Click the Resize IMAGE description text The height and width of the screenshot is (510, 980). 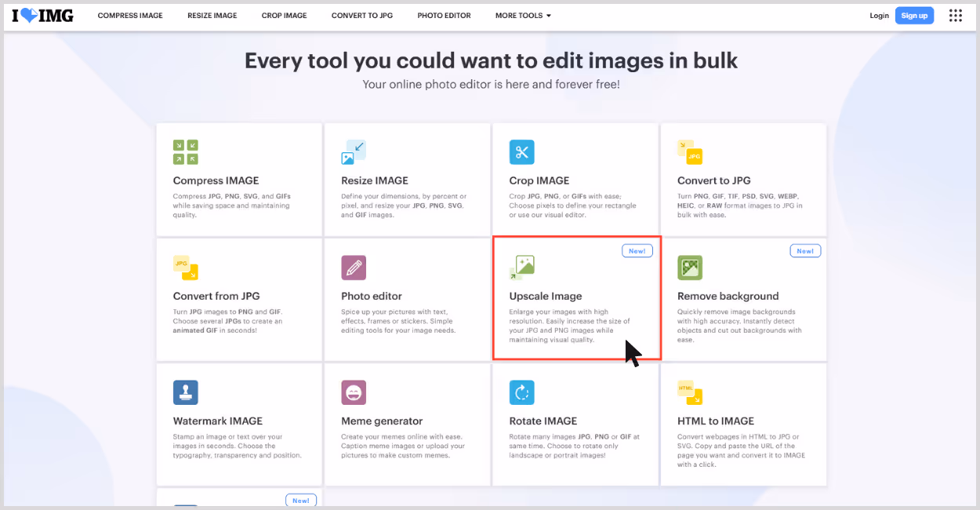[404, 206]
